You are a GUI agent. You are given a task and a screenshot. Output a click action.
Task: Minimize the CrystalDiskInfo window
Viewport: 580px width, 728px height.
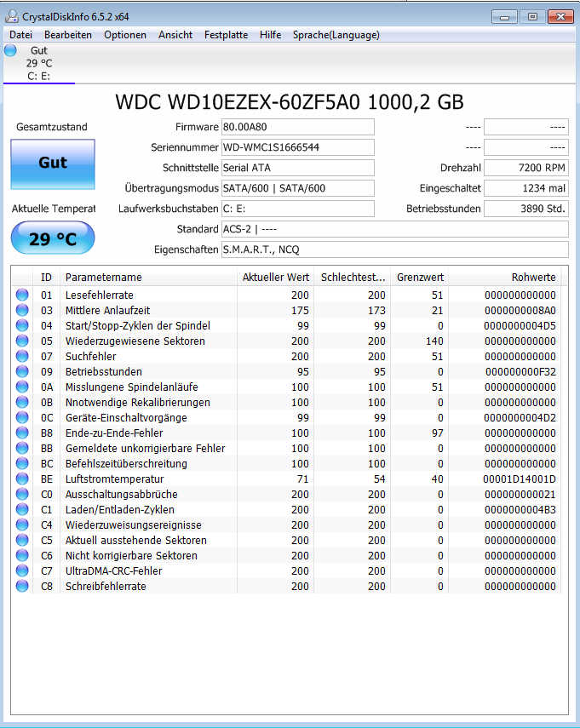(x=504, y=17)
